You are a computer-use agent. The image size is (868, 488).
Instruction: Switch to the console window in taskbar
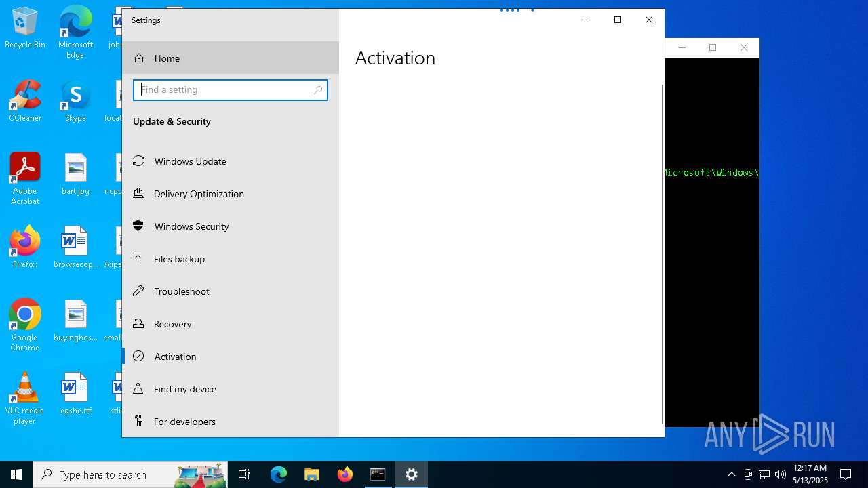pos(378,474)
